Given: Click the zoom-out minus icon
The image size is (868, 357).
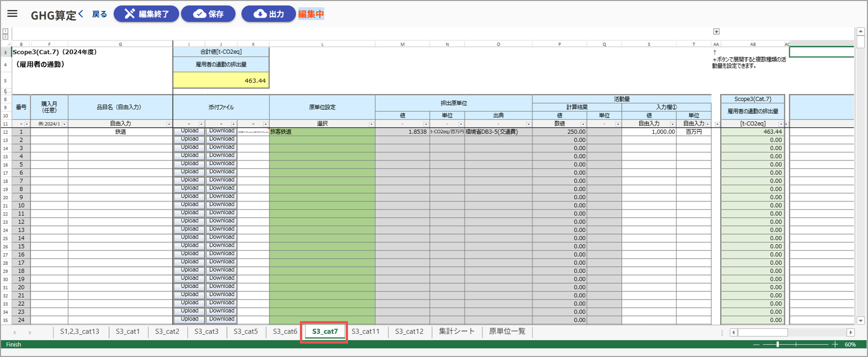Looking at the screenshot, I should tap(756, 344).
